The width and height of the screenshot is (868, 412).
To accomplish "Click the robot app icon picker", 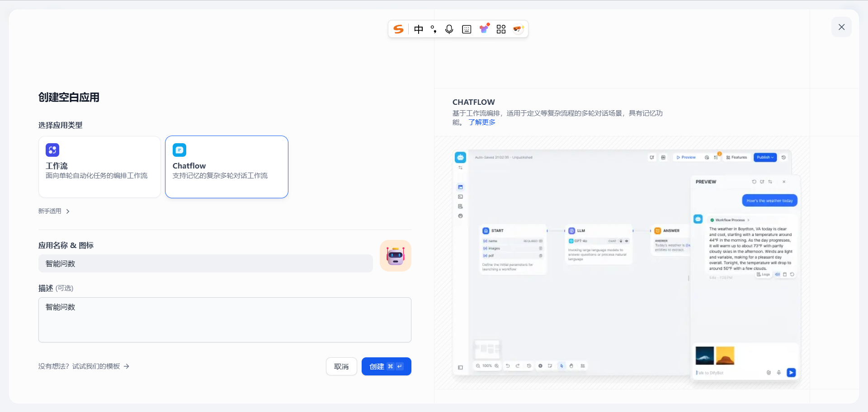I will pos(395,256).
